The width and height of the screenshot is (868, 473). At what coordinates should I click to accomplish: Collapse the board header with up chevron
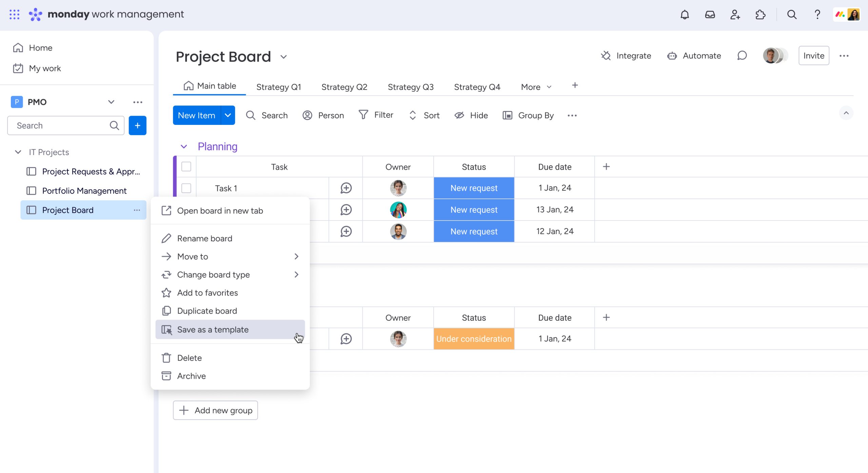pos(846,113)
